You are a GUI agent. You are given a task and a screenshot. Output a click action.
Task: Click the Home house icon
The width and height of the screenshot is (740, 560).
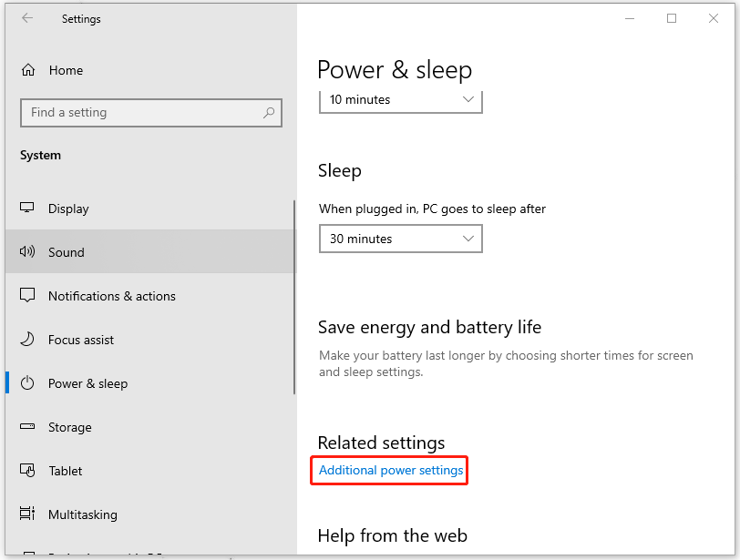tap(26, 69)
